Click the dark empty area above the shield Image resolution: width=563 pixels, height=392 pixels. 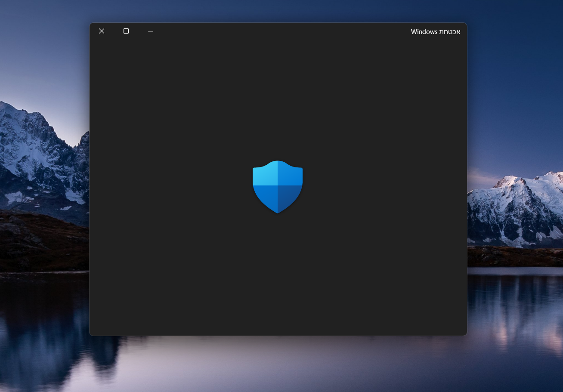pyautogui.click(x=278, y=99)
